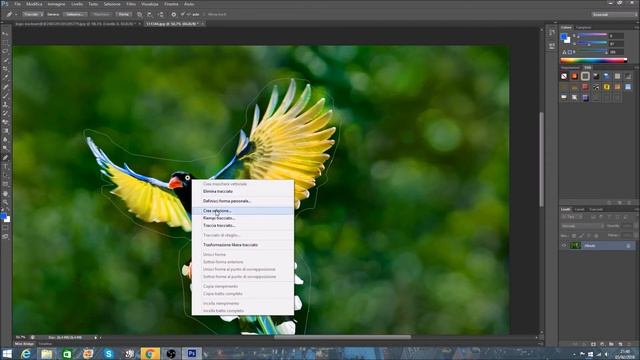Select the Clone Stamp tool

[x=5, y=104]
